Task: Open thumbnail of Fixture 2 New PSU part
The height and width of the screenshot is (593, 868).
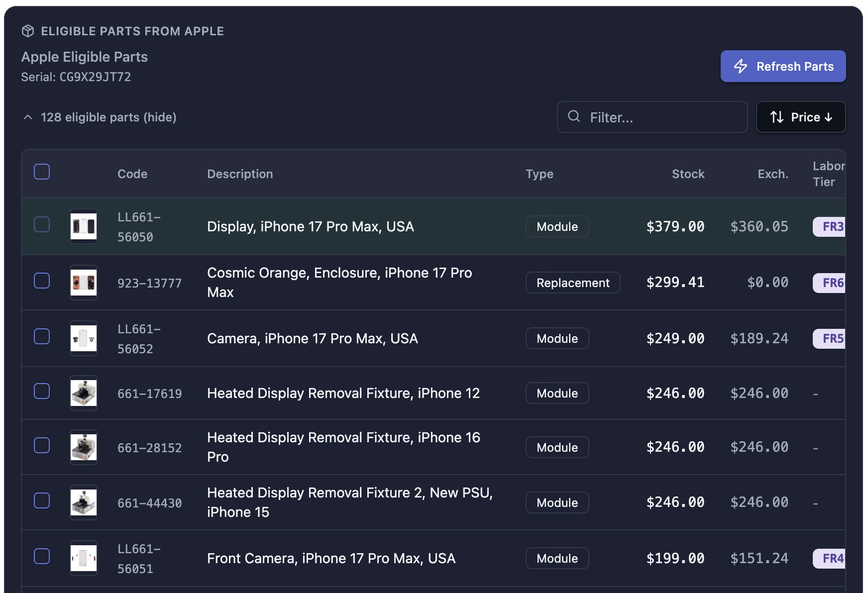Action: coord(84,502)
